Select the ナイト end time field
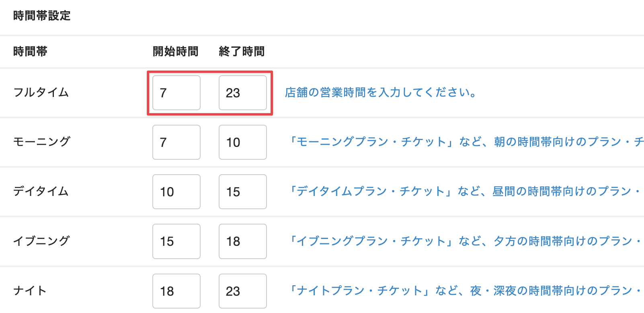The image size is (644, 313). (242, 291)
